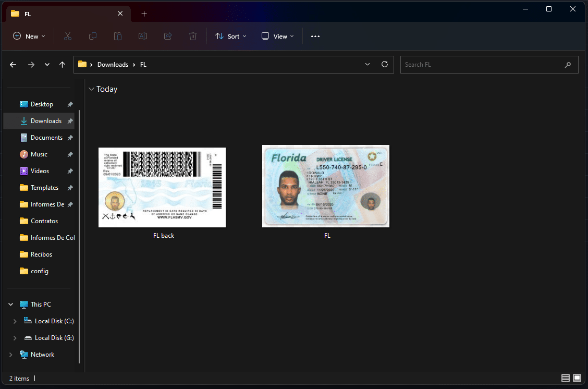Image resolution: width=588 pixels, height=389 pixels.
Task: Expand the Downloads breadcrumb chevron
Action: [x=134, y=65]
